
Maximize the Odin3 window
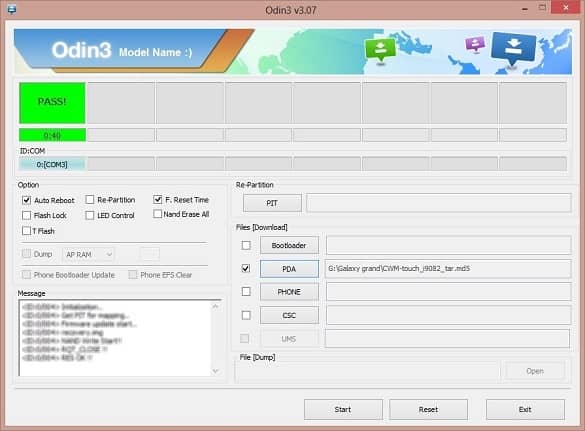542,8
